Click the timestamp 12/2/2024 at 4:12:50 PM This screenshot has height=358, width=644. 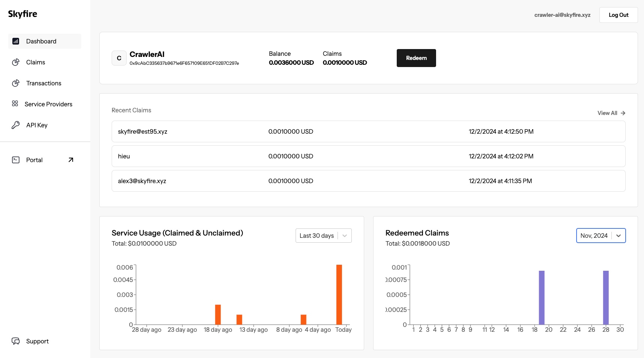501,131
